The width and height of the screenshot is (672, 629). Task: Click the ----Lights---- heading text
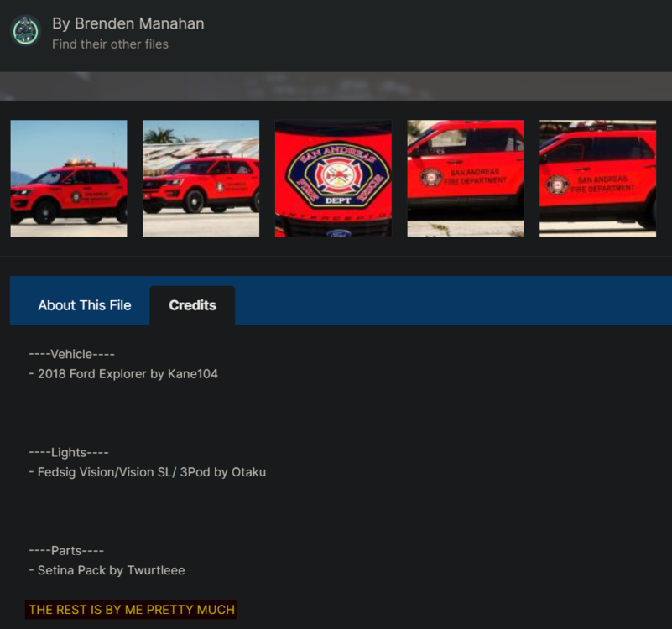pos(69,453)
